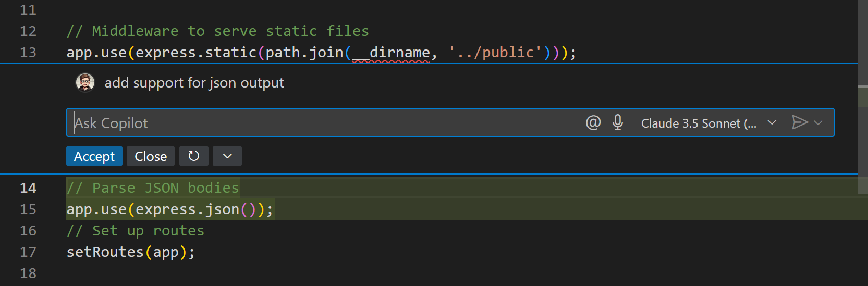Click the user avatar beside the prompt

point(85,82)
